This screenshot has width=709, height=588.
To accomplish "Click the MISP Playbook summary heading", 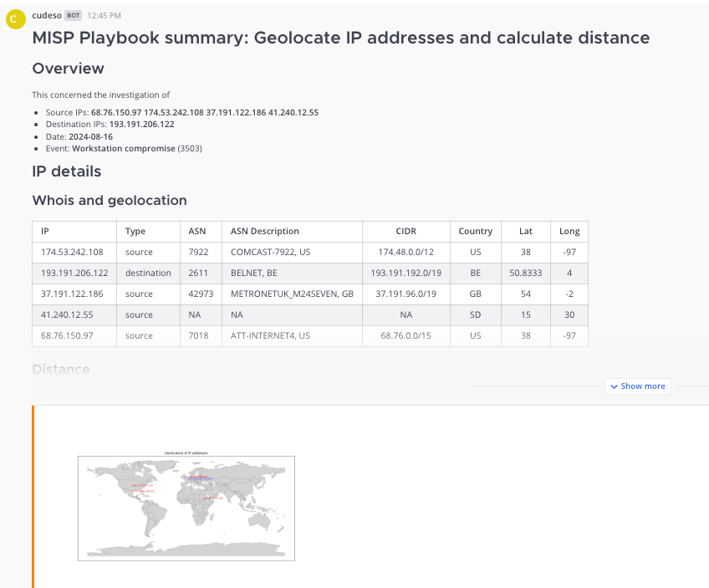I will tap(341, 38).
